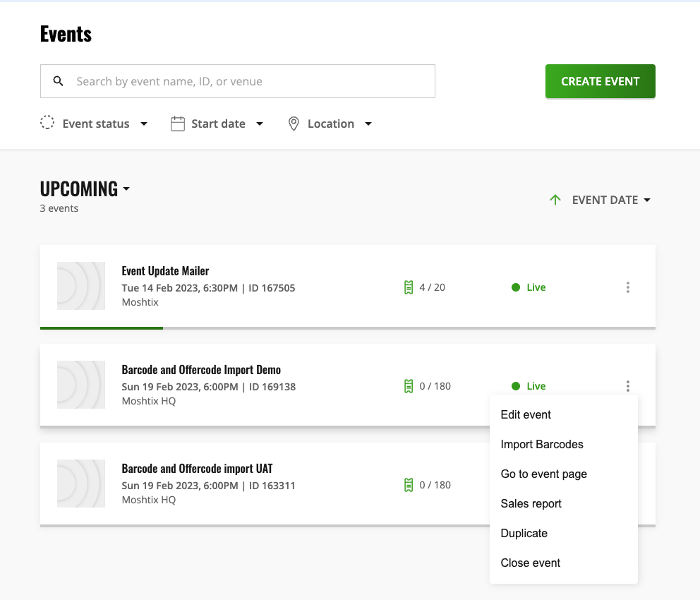
Task: Open the kebab menu on the UAT event row
Action: point(627,485)
